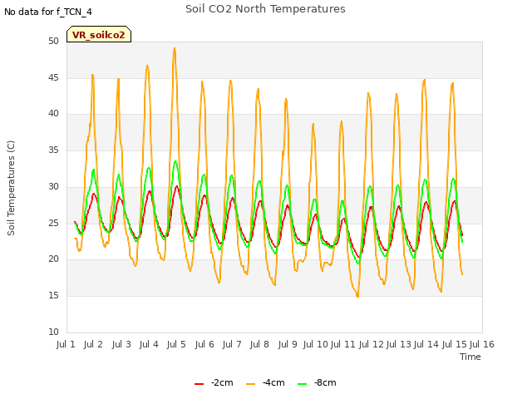Screen dimensions: 532x399
Task: Click the red -2cm legend swatch
Action: [x=199, y=383]
